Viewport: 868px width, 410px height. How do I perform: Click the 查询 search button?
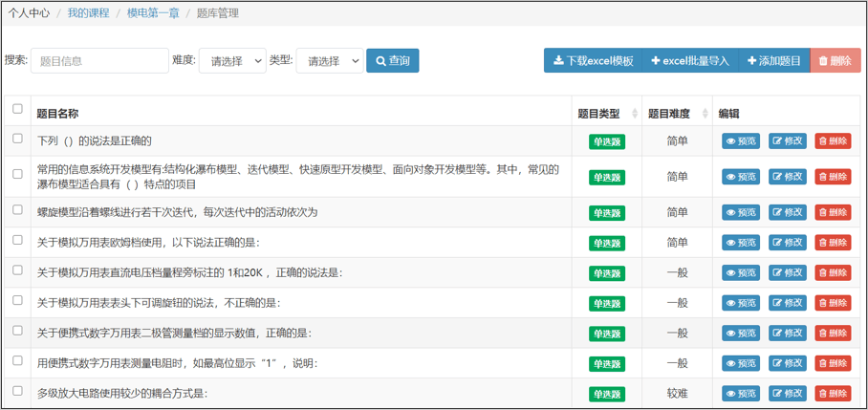(392, 61)
